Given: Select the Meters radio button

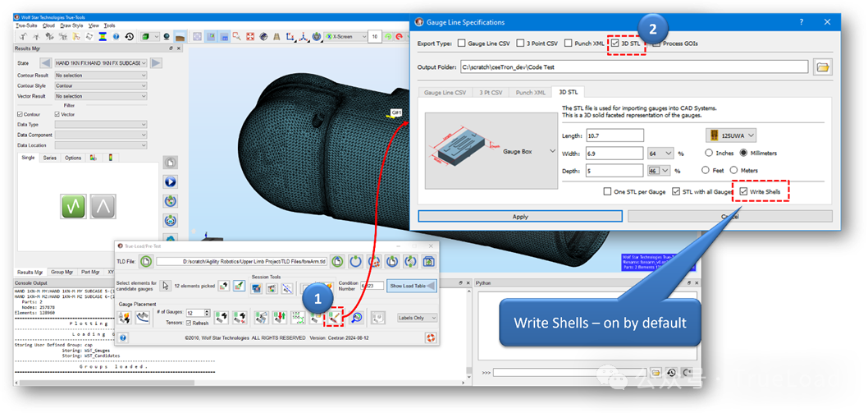Looking at the screenshot, I should click(734, 170).
